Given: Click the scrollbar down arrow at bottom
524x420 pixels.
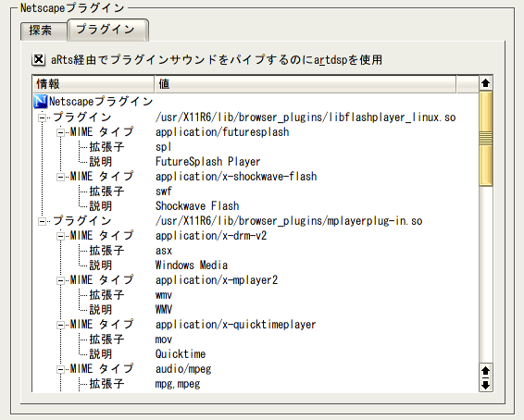Looking at the screenshot, I should pos(485,384).
